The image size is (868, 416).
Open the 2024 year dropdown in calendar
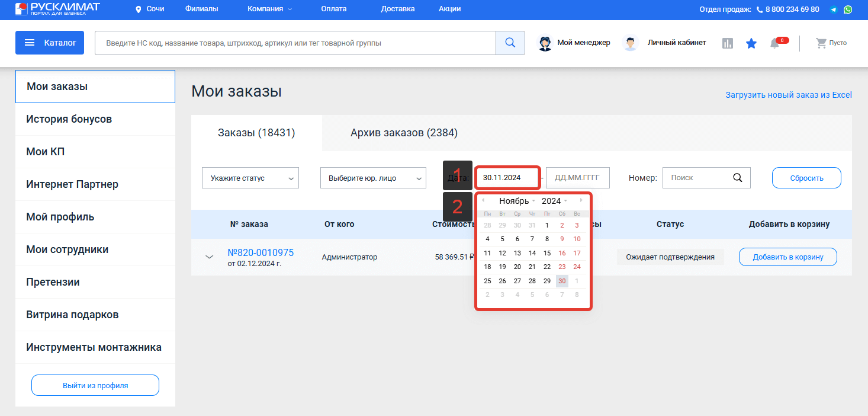click(x=554, y=201)
